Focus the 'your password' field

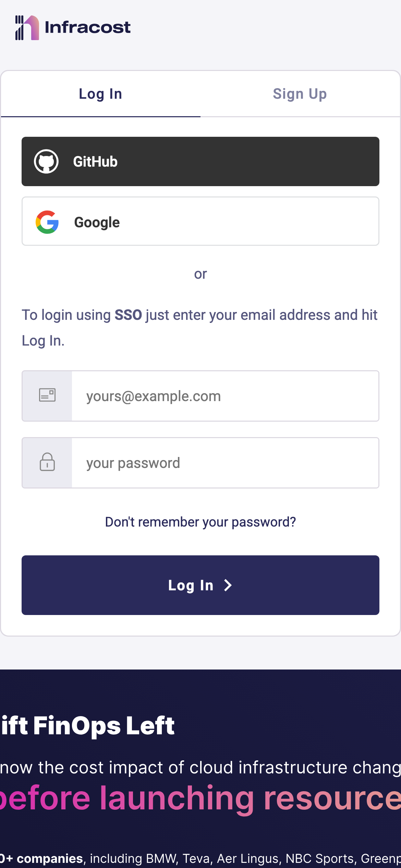click(225, 463)
